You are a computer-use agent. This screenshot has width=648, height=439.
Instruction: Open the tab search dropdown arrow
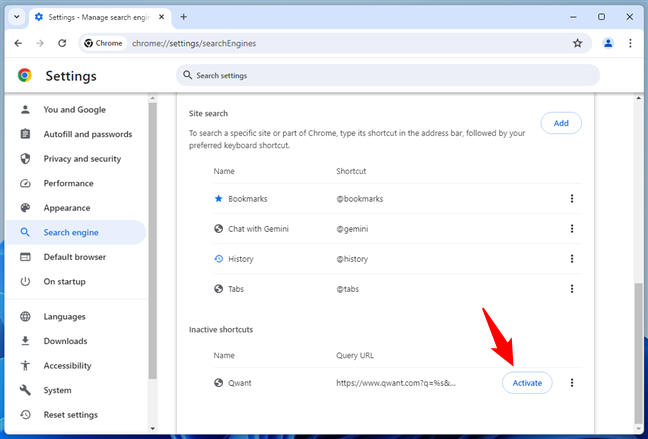(17, 17)
